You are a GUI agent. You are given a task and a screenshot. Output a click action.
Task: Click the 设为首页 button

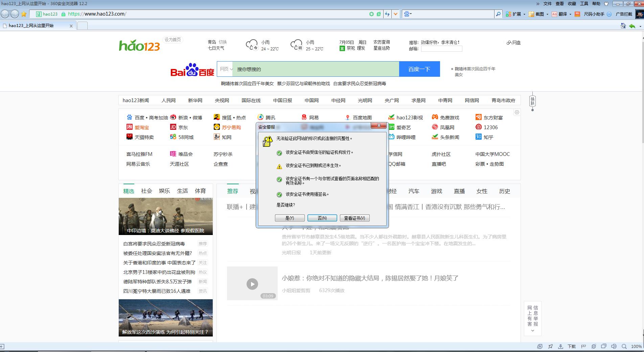click(172, 40)
